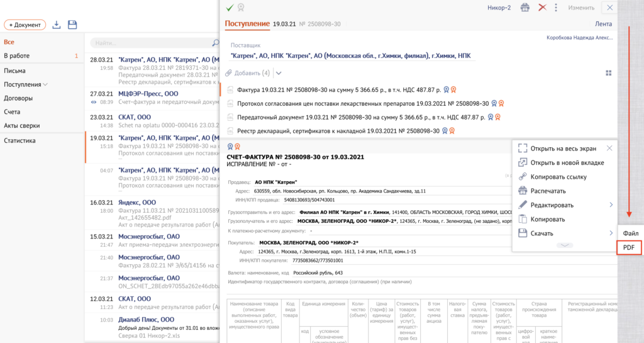
Task: Click the green checkmark approve icon
Action: pyautogui.click(x=230, y=8)
